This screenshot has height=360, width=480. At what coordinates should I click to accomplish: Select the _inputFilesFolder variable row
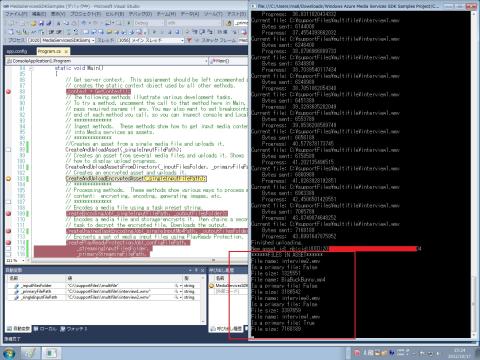point(104,286)
